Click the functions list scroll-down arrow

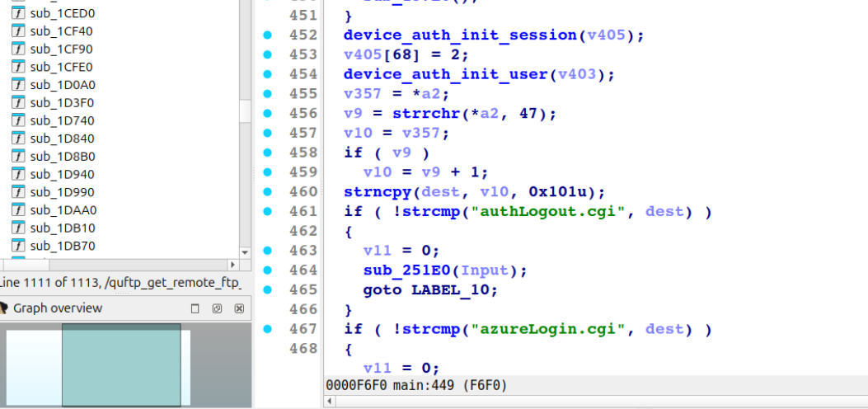click(245, 252)
